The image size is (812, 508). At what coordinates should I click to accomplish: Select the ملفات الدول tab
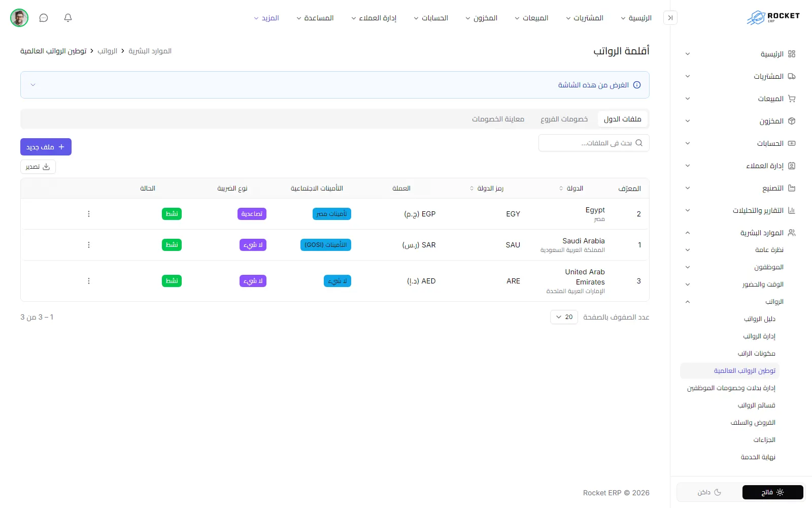click(x=623, y=119)
